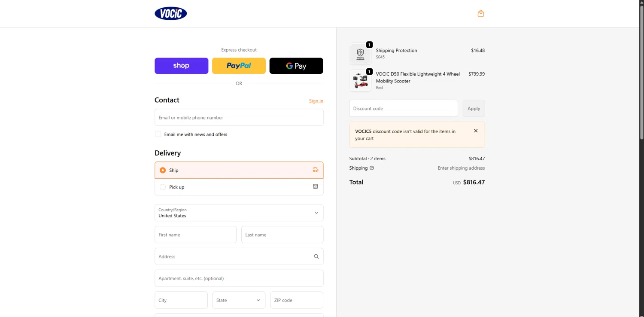The image size is (644, 317).
Task: Apply the discount code
Action: pyautogui.click(x=474, y=108)
